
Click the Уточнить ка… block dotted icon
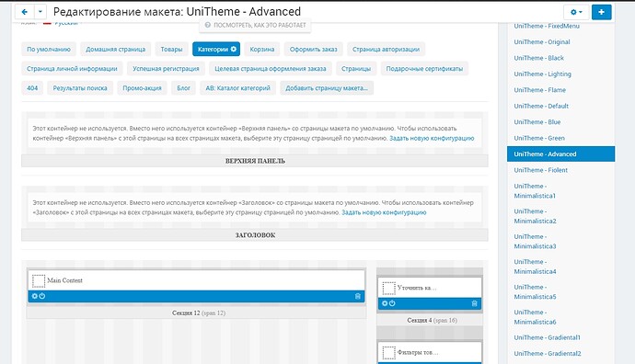click(x=388, y=288)
